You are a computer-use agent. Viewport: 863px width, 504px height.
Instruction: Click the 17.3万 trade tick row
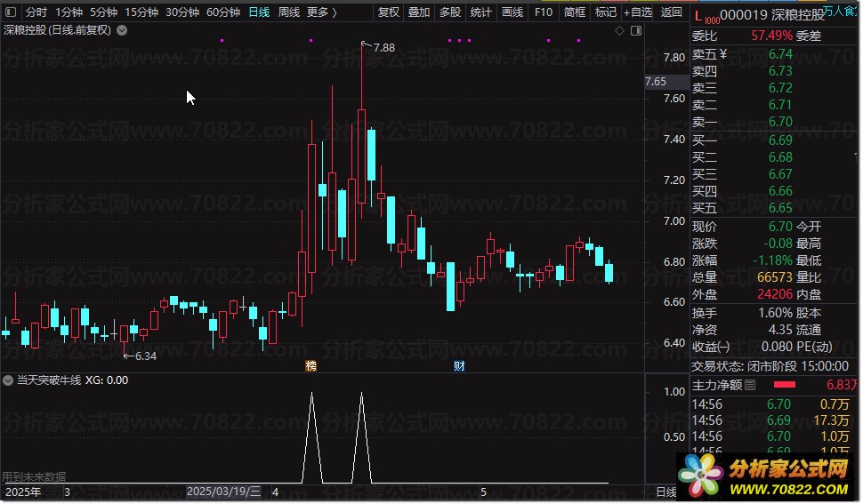[x=770, y=420]
